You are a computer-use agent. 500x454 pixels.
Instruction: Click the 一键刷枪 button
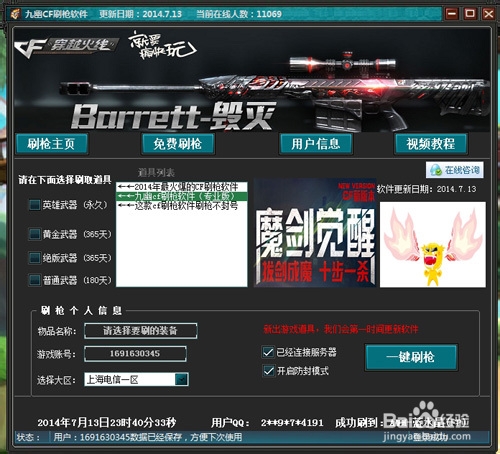(x=411, y=357)
